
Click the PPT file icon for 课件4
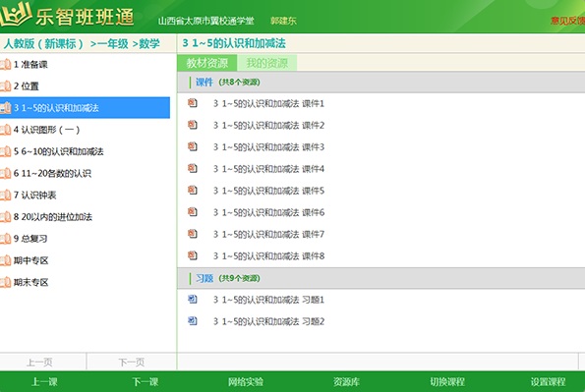pos(192,168)
